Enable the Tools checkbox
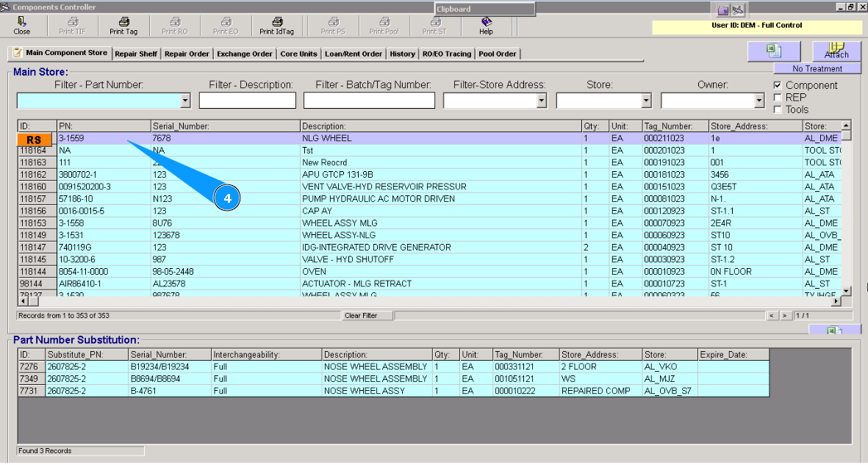 click(777, 109)
